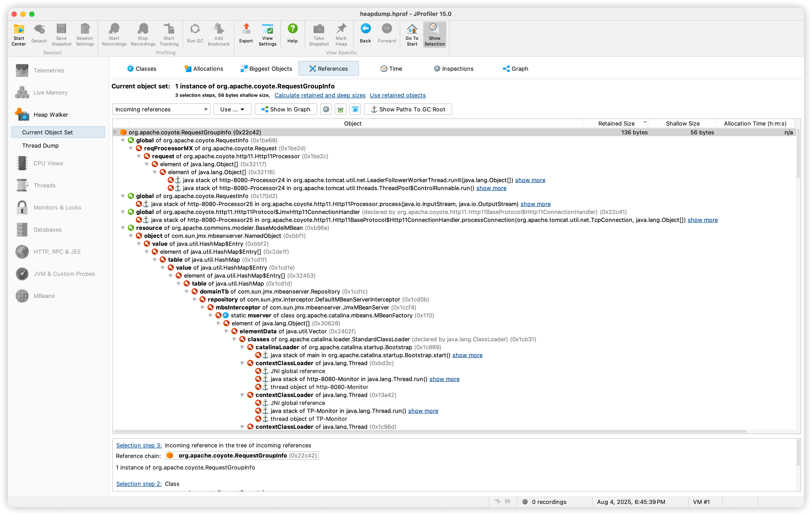
Task: Switch to the Graph tab
Action: point(516,69)
